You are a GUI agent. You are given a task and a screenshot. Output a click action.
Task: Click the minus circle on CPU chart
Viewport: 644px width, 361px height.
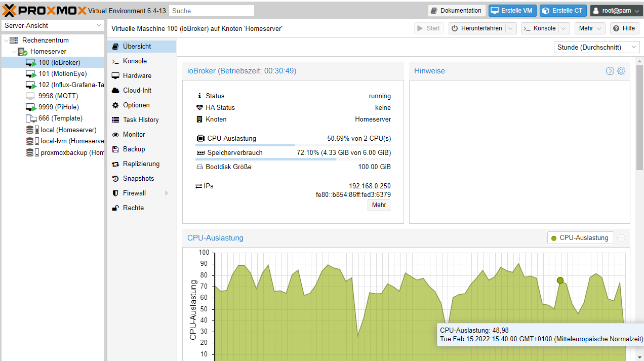pyautogui.click(x=621, y=238)
